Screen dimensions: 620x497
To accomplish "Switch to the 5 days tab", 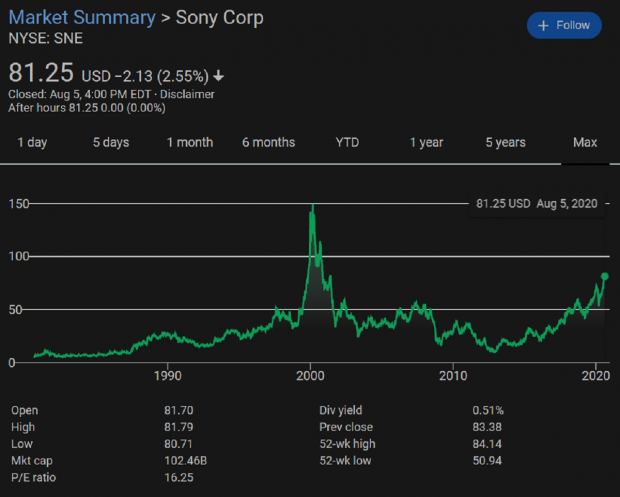I will tap(111, 142).
